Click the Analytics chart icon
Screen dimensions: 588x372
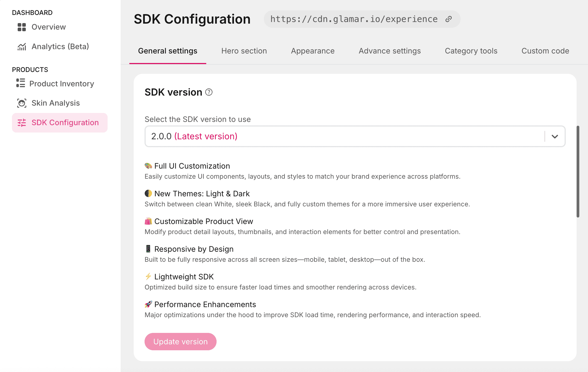point(22,47)
